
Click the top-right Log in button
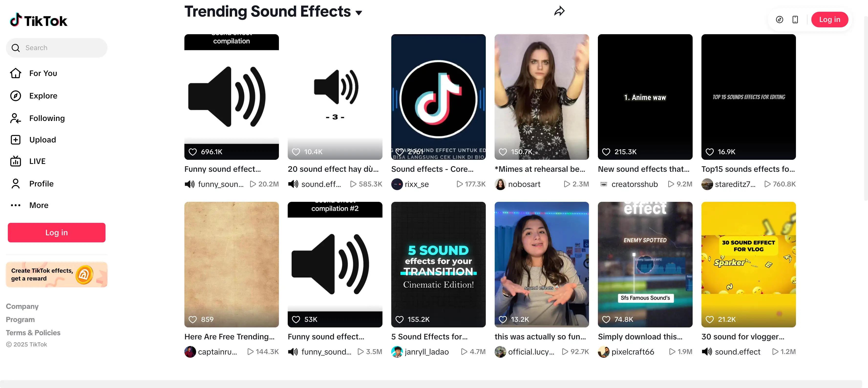pyautogui.click(x=829, y=20)
